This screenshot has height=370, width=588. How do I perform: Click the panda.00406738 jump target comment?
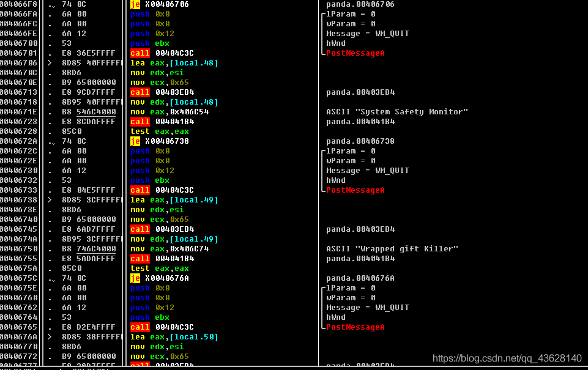(x=360, y=141)
